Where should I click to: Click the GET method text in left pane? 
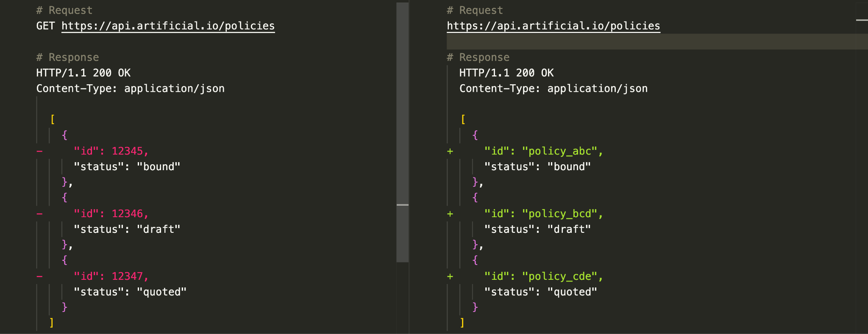pyautogui.click(x=45, y=26)
